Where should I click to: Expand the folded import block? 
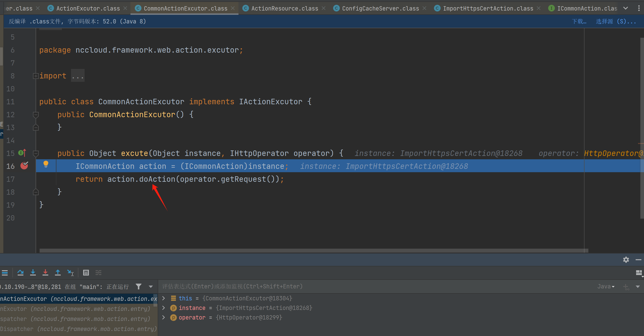(x=36, y=76)
